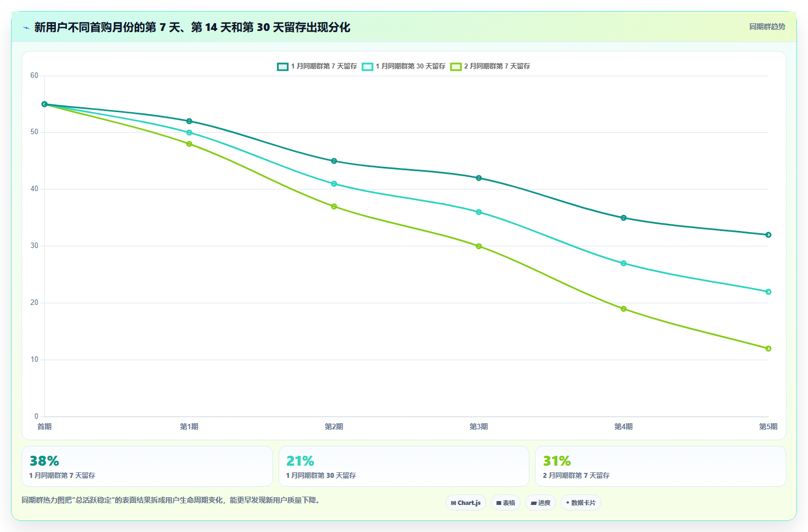The height and width of the screenshot is (532, 808).
Task: Click the 第3期 x-axis label
Action: [479, 426]
